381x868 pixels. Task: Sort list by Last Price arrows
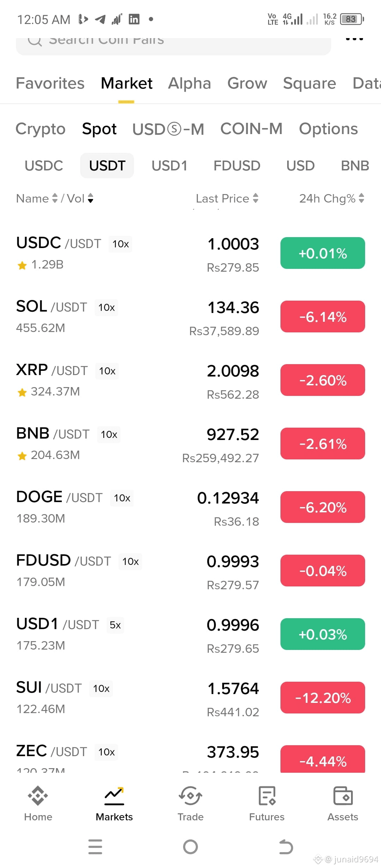256,198
